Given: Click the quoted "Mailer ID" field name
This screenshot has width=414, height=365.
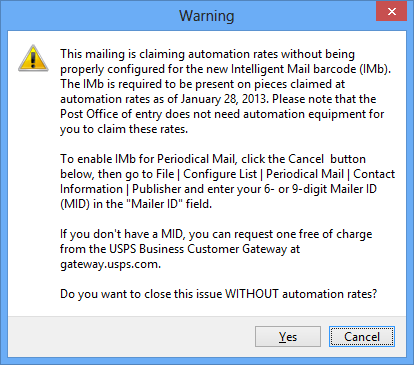Looking at the screenshot, I should tap(154, 204).
